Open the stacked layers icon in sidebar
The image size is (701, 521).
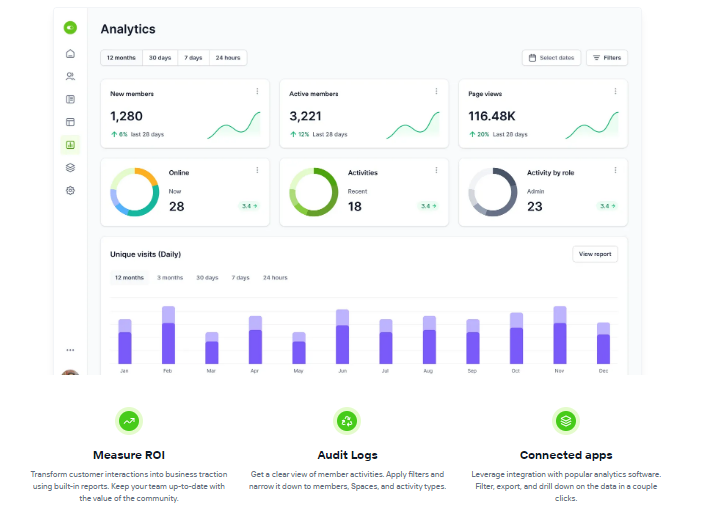click(x=70, y=168)
